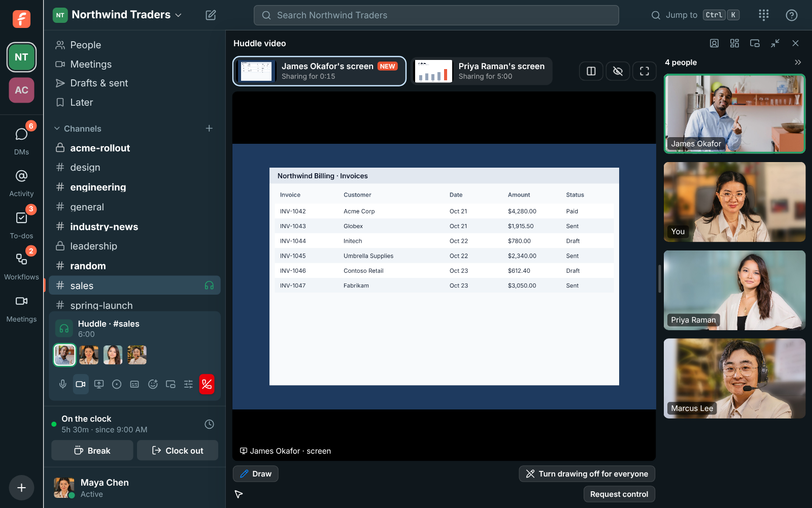Open the acme-rollout channel
Viewport: 812px width, 508px height.
[x=134, y=148]
